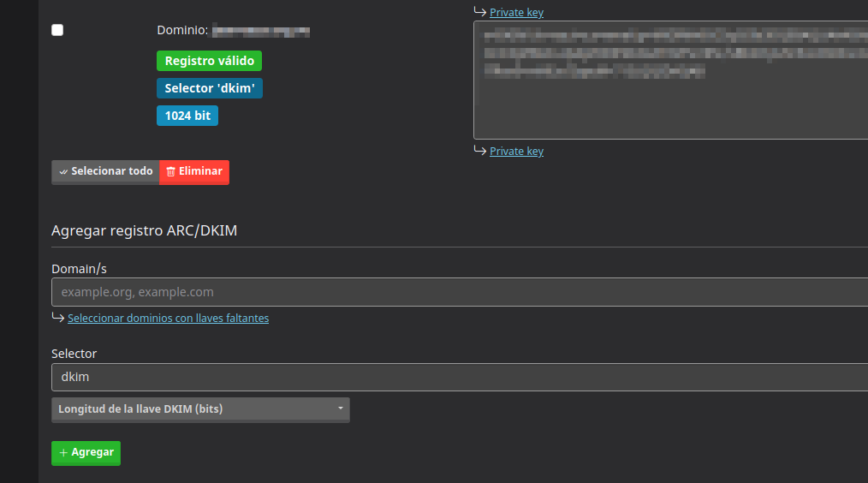The width and height of the screenshot is (868, 483).
Task: Click the double-check icon on Selecionar todo
Action: pyautogui.click(x=63, y=171)
